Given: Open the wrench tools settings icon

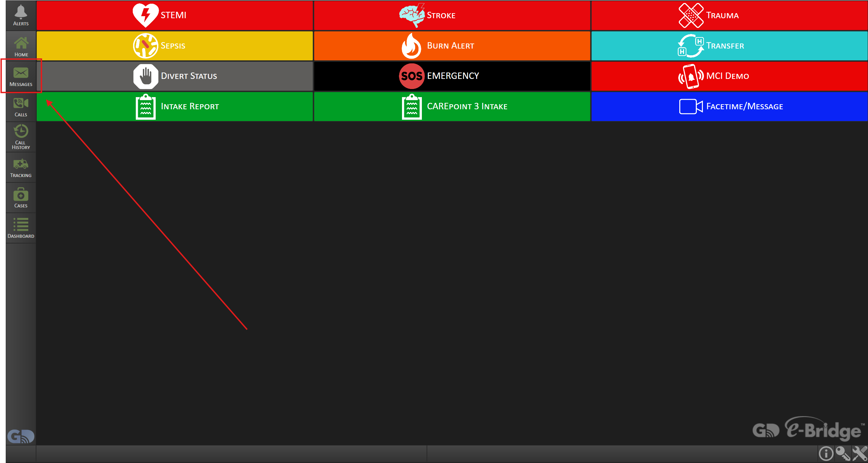Looking at the screenshot, I should tap(860, 454).
